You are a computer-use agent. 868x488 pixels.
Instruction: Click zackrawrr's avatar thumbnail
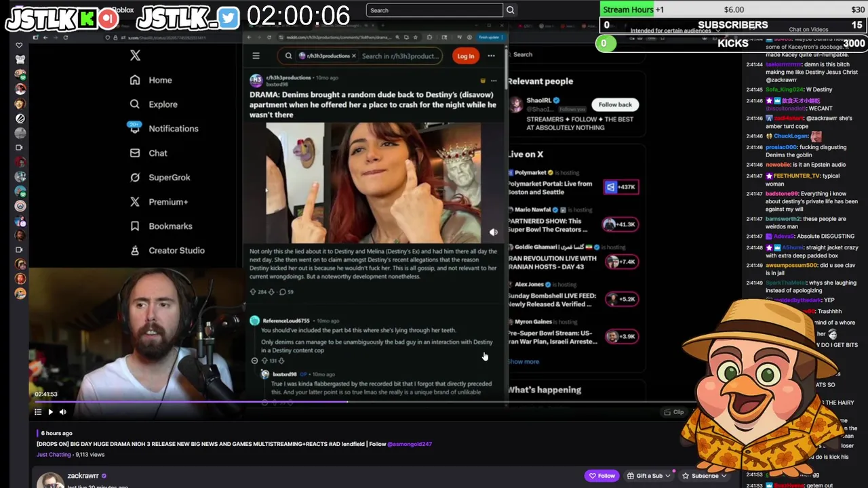tap(50, 480)
